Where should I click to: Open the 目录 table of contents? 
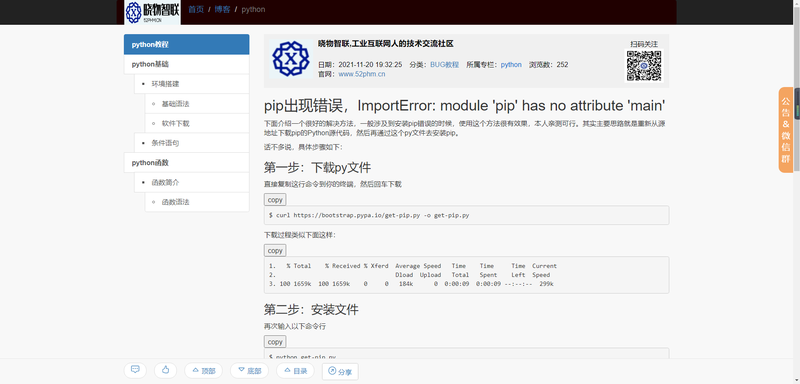(295, 371)
